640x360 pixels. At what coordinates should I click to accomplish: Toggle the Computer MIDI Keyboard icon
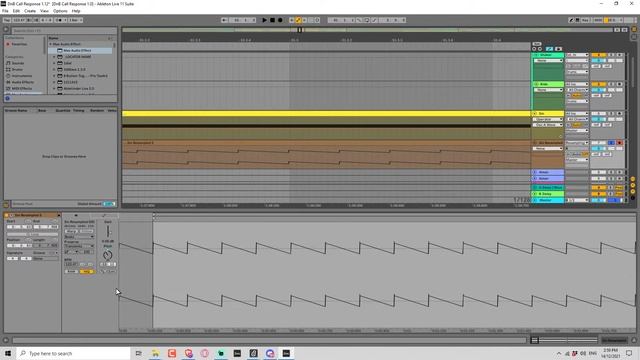[x=578, y=20]
